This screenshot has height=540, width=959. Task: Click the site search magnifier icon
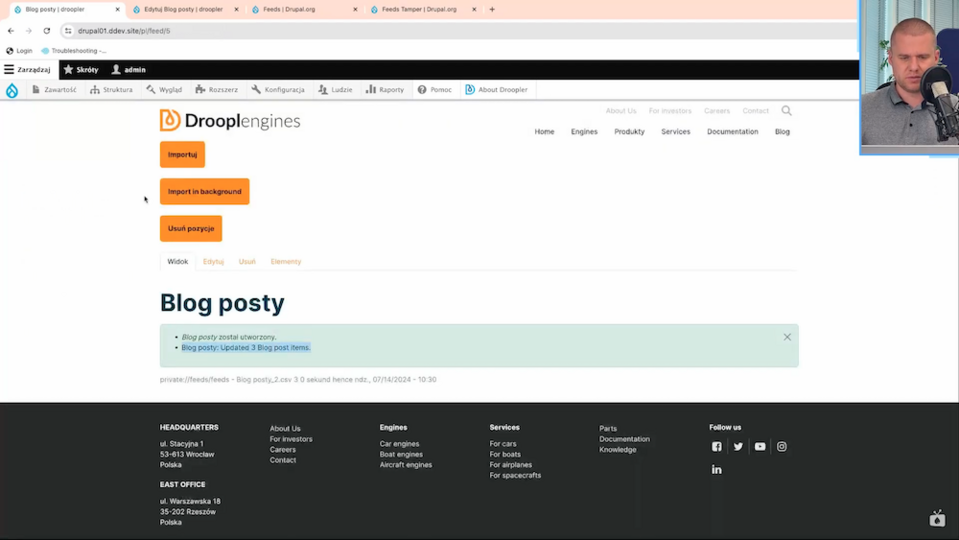[787, 111]
